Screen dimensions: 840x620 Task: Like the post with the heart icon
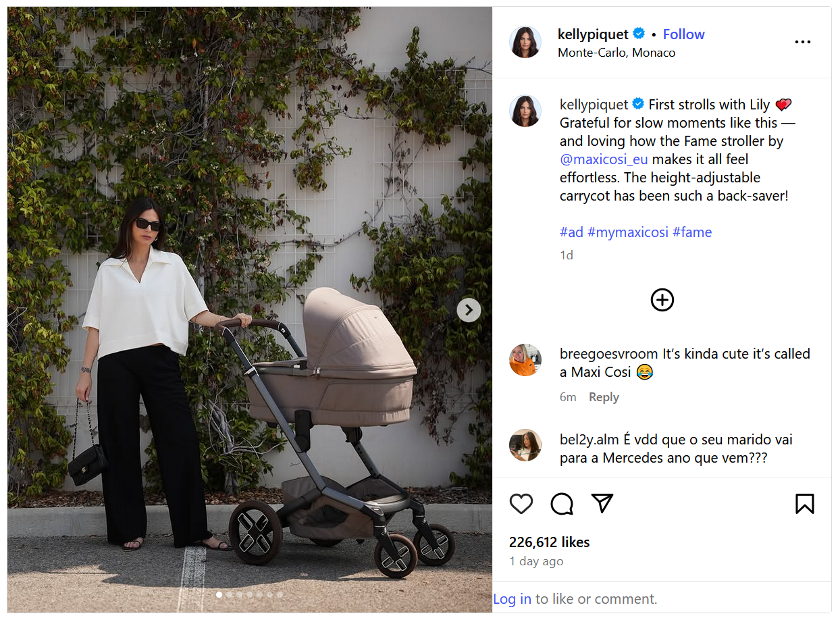tap(521, 504)
